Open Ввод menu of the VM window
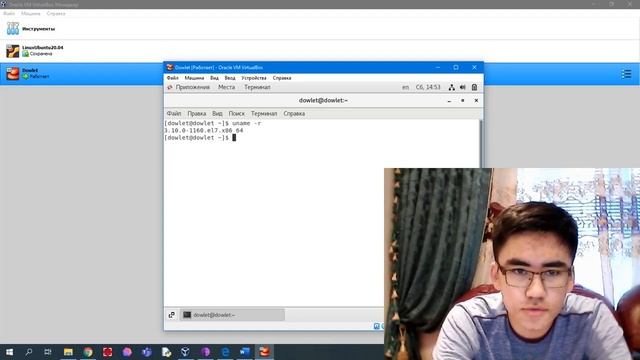Screen dimensions: 640x360 (x=230, y=78)
